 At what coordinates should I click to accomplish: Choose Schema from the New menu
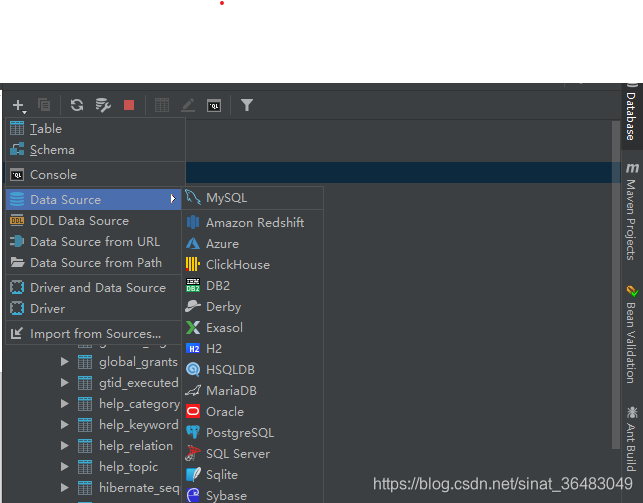click(x=95, y=150)
